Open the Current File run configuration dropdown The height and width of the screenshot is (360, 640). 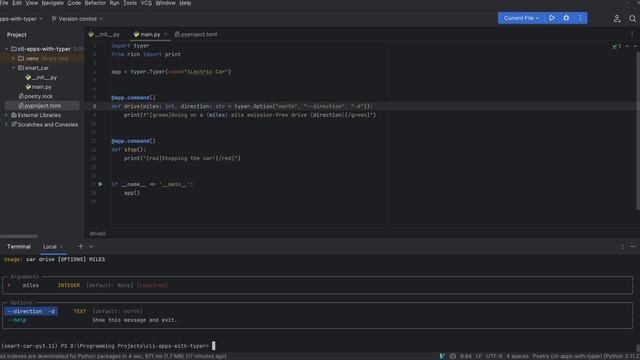(x=521, y=18)
